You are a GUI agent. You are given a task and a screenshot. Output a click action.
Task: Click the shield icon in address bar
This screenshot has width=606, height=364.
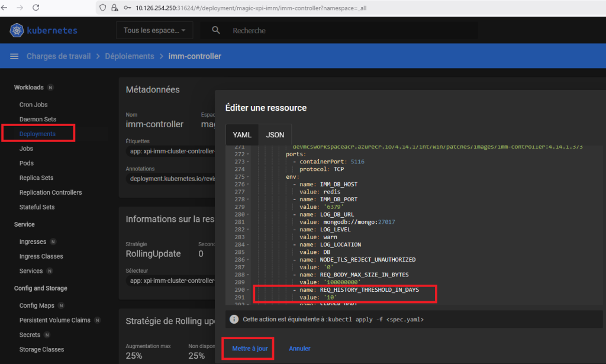click(103, 8)
